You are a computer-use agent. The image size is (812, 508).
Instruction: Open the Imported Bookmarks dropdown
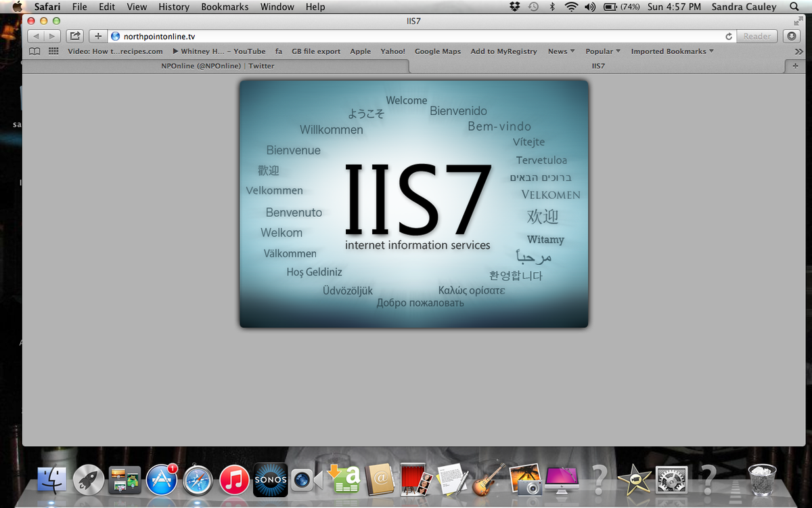pyautogui.click(x=672, y=51)
